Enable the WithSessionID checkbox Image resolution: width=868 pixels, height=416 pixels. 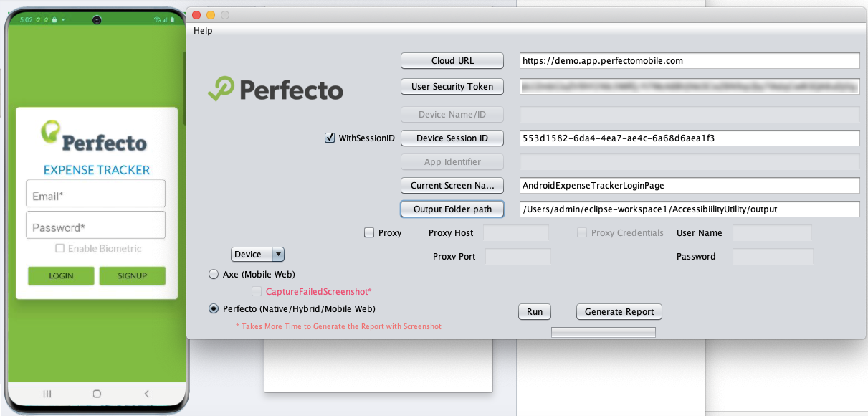click(330, 138)
